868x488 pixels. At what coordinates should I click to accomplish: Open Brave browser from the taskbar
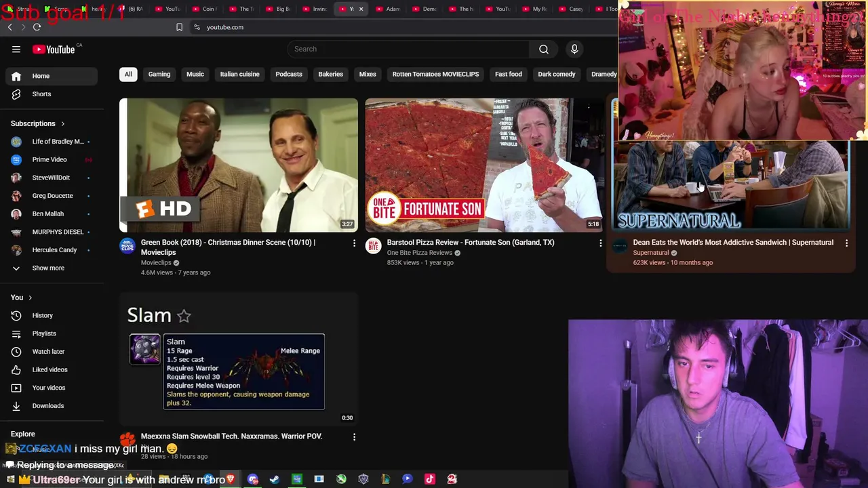[x=231, y=479]
